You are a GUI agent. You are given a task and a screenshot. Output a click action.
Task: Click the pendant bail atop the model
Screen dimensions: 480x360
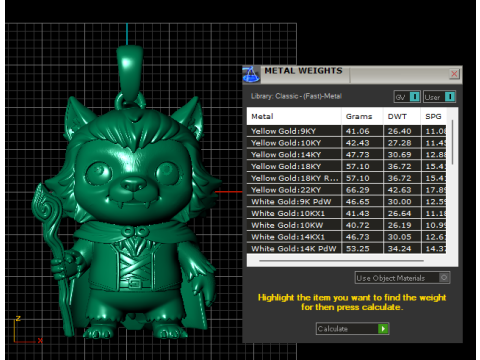[130, 72]
